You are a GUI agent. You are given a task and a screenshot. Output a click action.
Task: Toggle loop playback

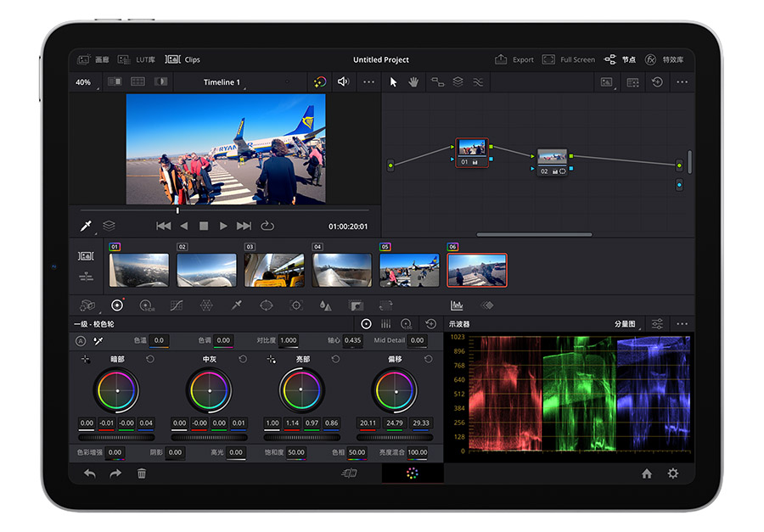(267, 226)
